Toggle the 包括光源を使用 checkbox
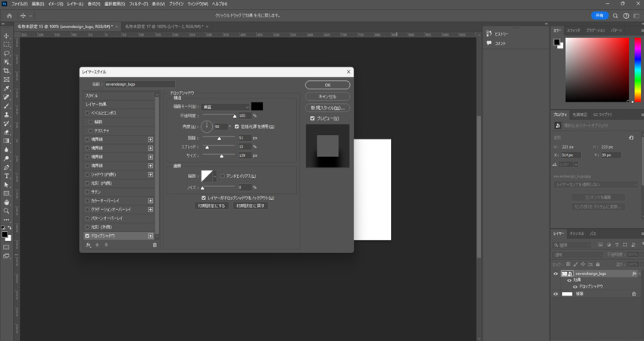This screenshot has height=341, width=644. click(x=236, y=127)
